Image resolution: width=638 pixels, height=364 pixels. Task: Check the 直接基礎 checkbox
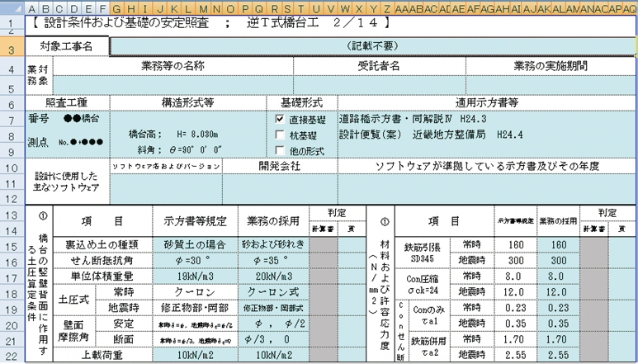point(280,119)
